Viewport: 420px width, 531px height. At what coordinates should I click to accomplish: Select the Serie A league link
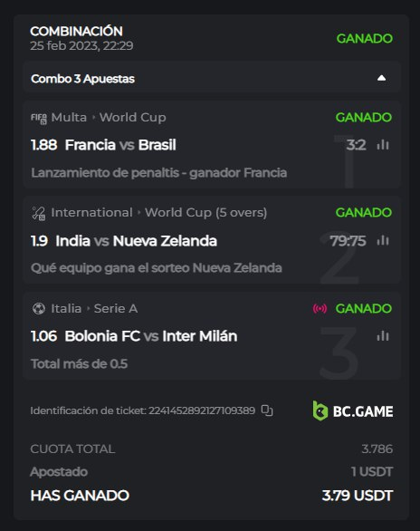click(x=116, y=308)
